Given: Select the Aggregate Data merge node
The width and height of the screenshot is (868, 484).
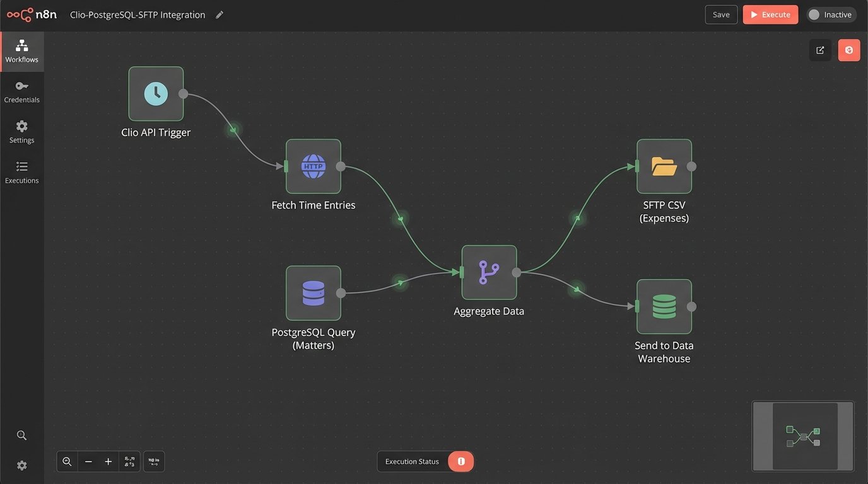Looking at the screenshot, I should tap(489, 272).
